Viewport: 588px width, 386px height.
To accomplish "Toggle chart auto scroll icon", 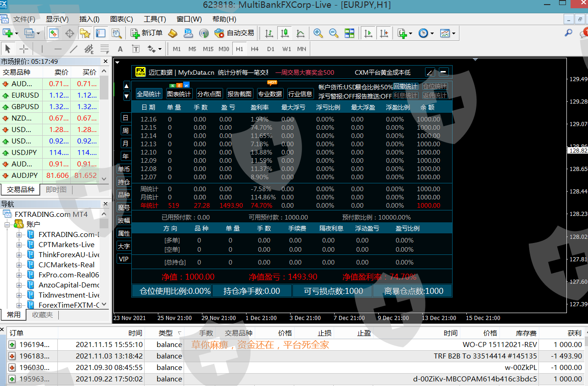I will pos(368,33).
